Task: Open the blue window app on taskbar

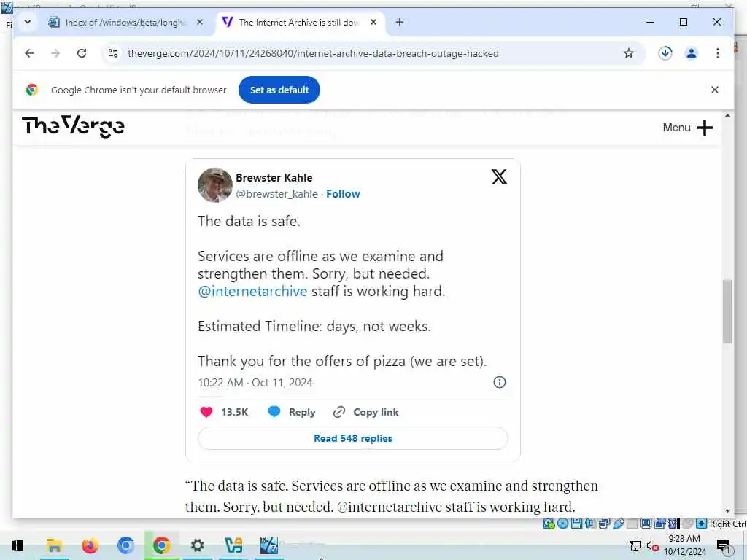Action: point(269,545)
